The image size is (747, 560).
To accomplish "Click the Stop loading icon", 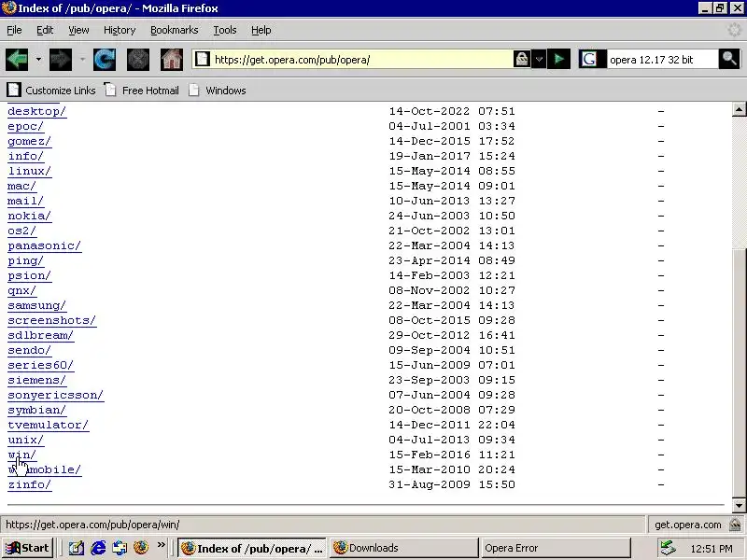I will (138, 60).
